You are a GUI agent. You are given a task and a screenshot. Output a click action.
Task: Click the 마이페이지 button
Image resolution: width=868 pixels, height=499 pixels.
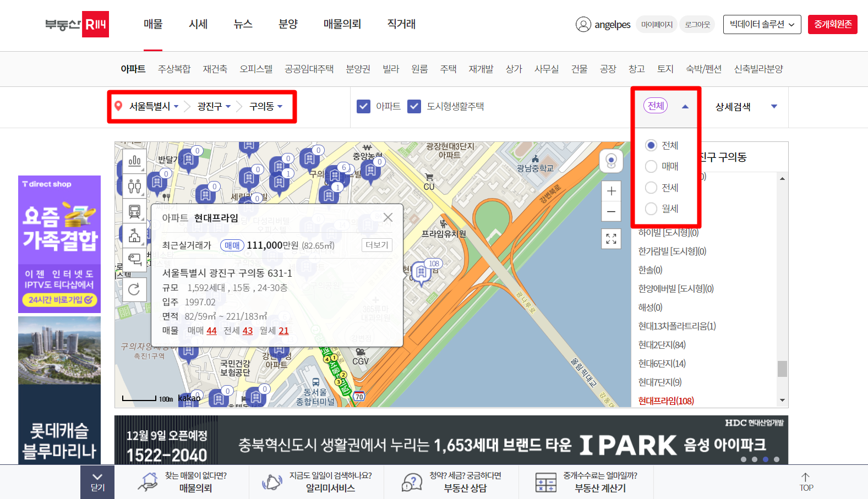coord(657,24)
